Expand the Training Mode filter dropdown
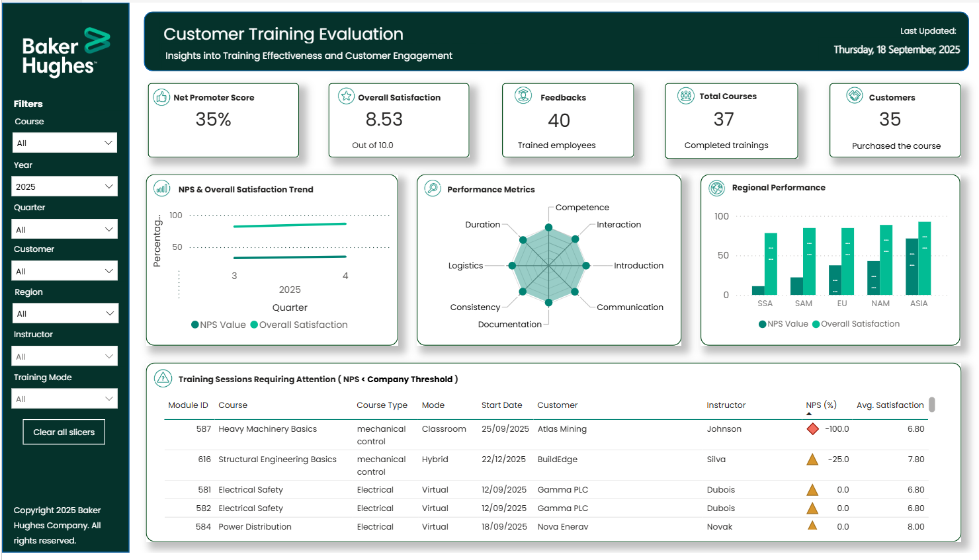The height and width of the screenshot is (560, 979). [65, 399]
